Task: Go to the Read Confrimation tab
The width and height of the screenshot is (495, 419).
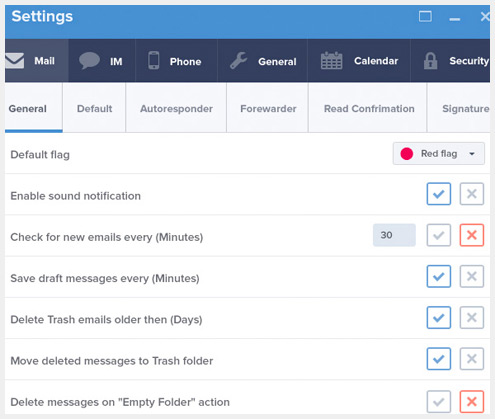Action: [x=369, y=109]
